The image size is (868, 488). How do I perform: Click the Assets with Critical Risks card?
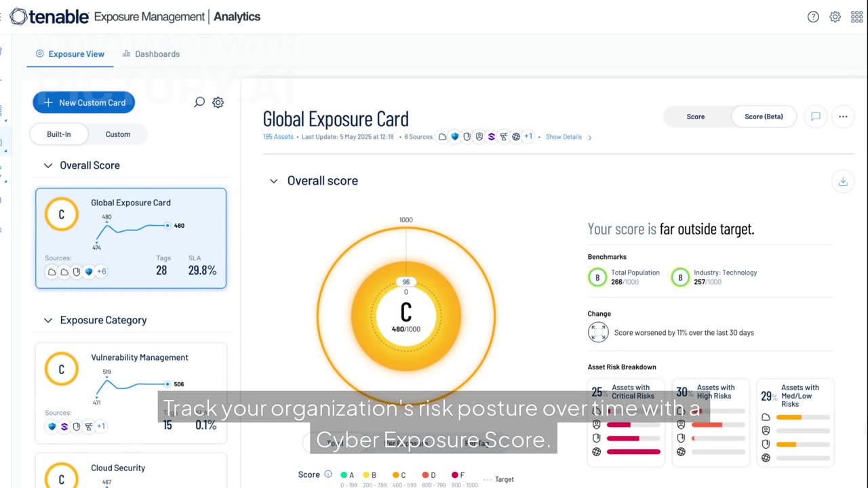tap(627, 422)
